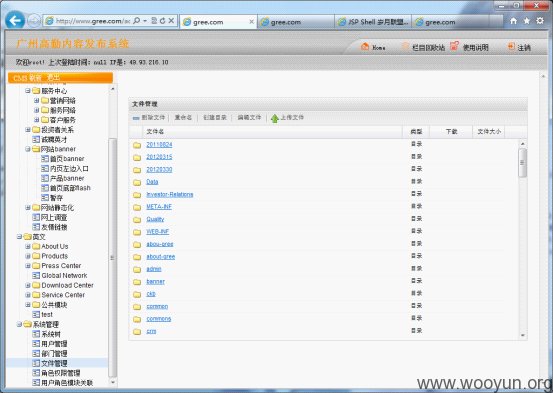Viewport: 553px width, 393px height.
Task: Collapse the 服务中心 tree node
Action: tap(28, 91)
